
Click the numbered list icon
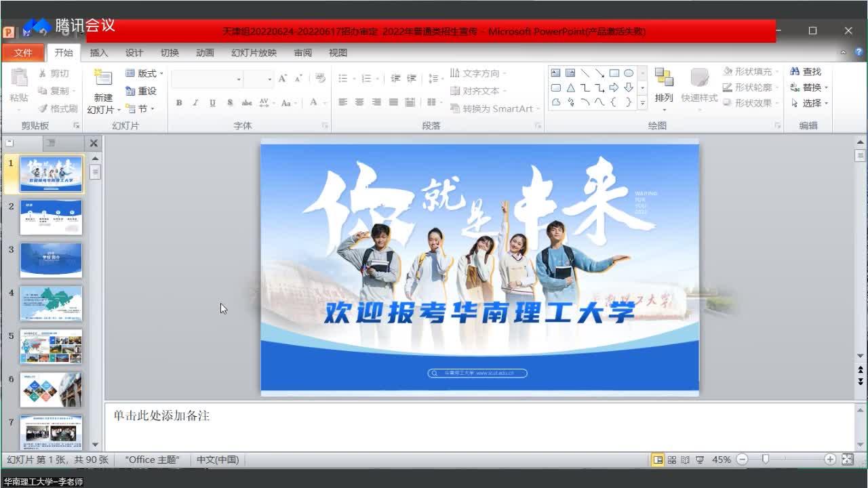(366, 79)
